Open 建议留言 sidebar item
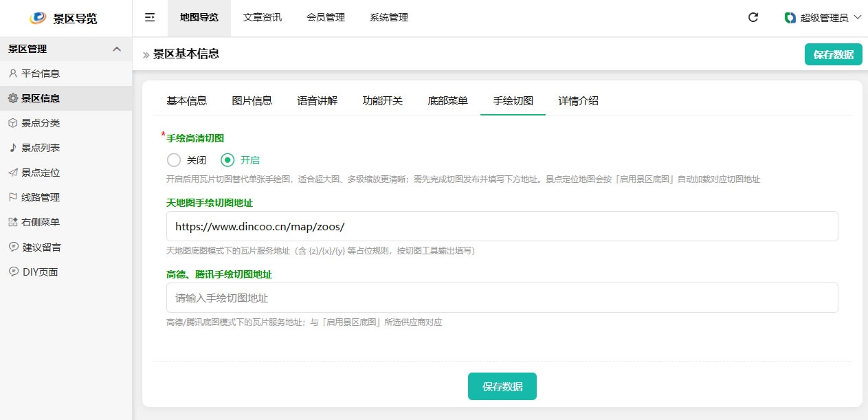This screenshot has width=868, height=420. [66, 247]
